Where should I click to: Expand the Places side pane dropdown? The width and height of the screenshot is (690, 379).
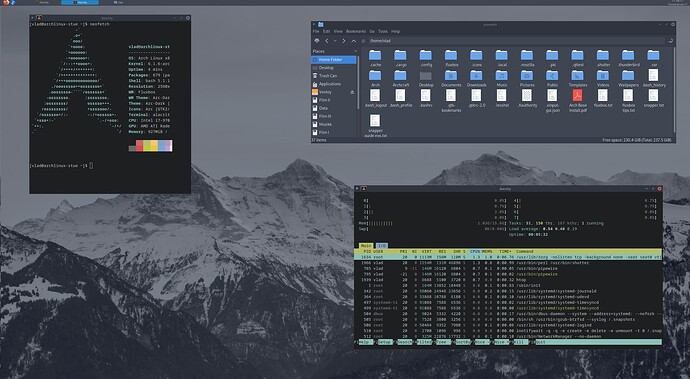point(356,52)
